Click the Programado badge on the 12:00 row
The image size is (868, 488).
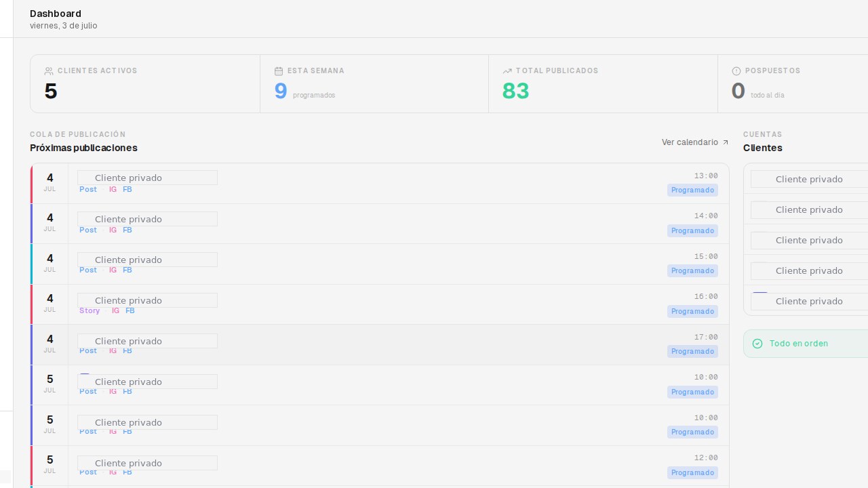coord(692,473)
